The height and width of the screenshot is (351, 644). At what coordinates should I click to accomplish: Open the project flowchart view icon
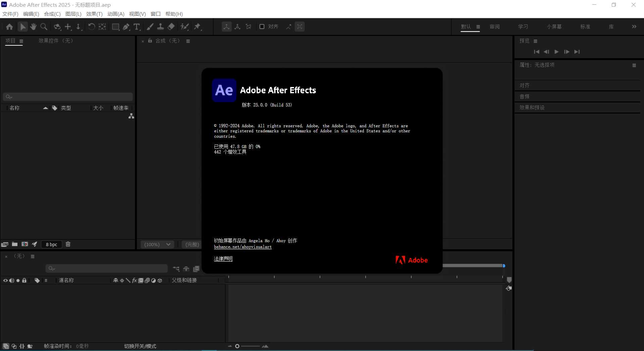tap(131, 116)
